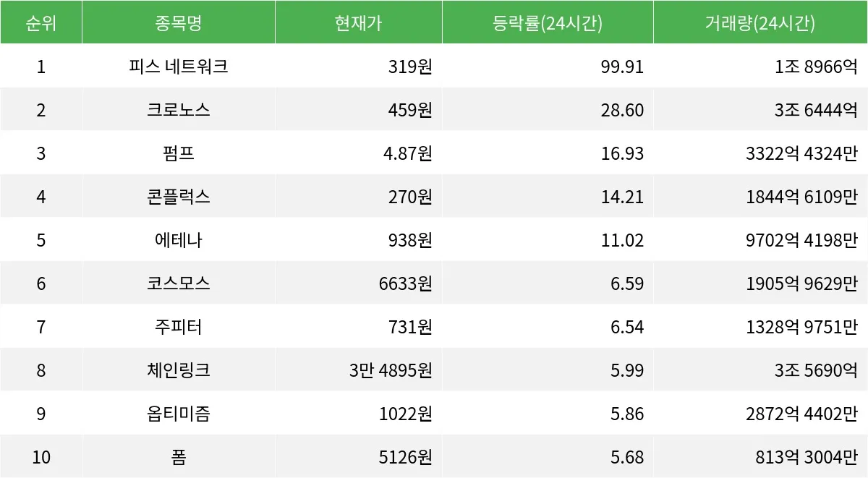Click the 에테나 coin name
Viewport: 868px width, 478px height.
click(178, 241)
